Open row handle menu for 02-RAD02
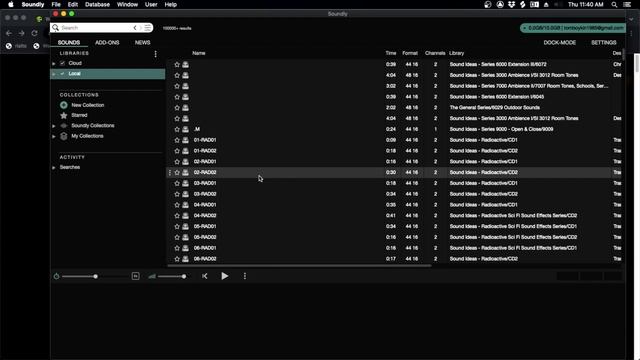This screenshot has width=640, height=360. [170, 172]
